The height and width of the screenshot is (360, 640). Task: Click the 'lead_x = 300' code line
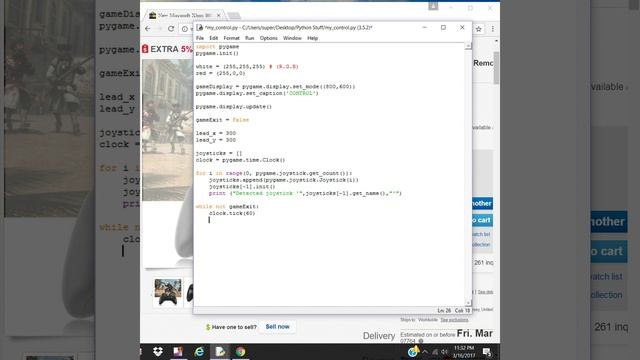pos(216,133)
